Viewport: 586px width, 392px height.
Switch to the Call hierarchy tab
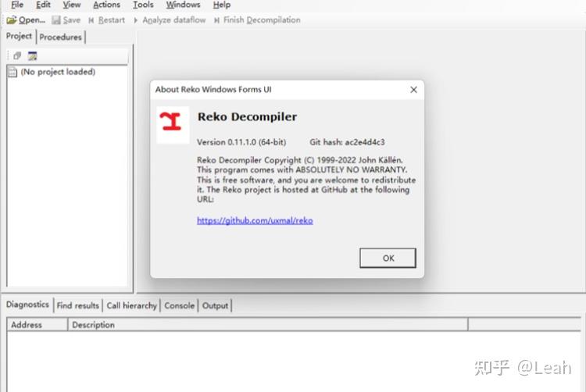[131, 305]
